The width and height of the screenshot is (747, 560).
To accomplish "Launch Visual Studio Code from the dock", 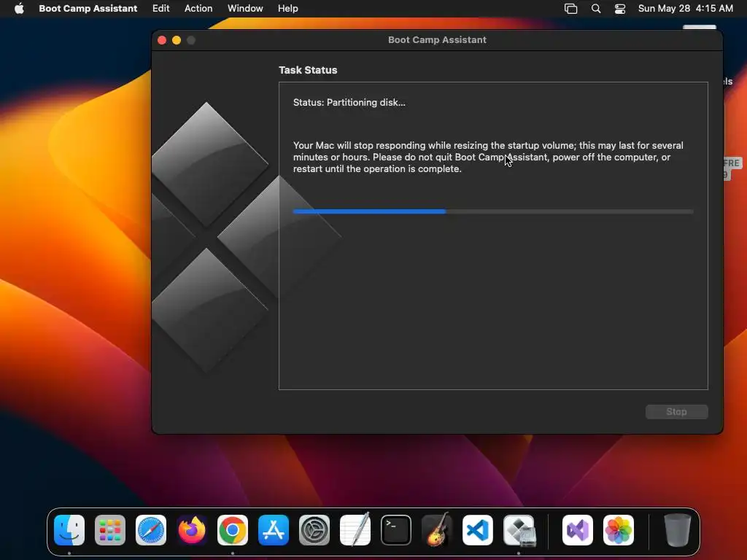I will pos(478,530).
